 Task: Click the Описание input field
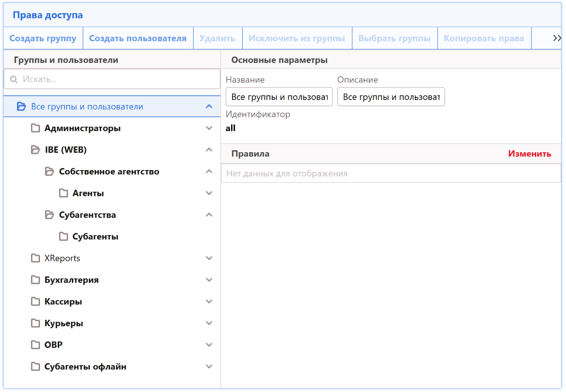tap(391, 97)
